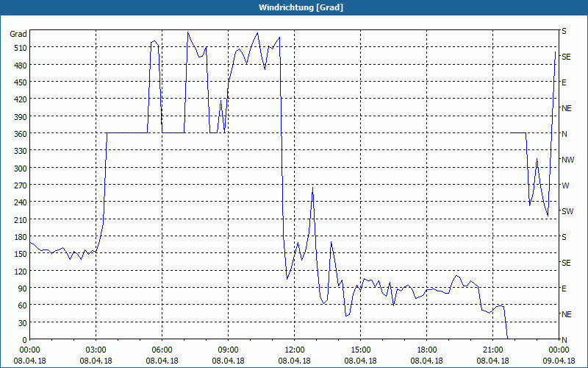Select the 06:00 time label on x-axis
This screenshot has width=588, height=368.
(x=162, y=350)
